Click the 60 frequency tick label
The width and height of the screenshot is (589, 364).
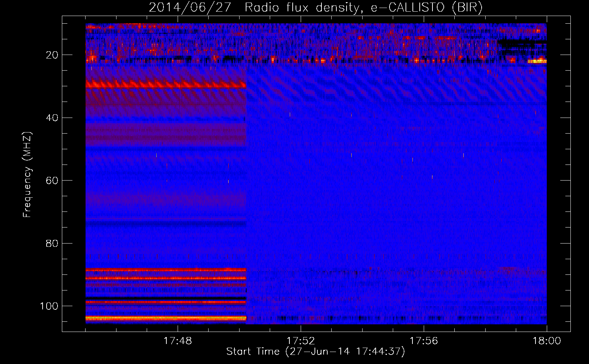coord(52,181)
